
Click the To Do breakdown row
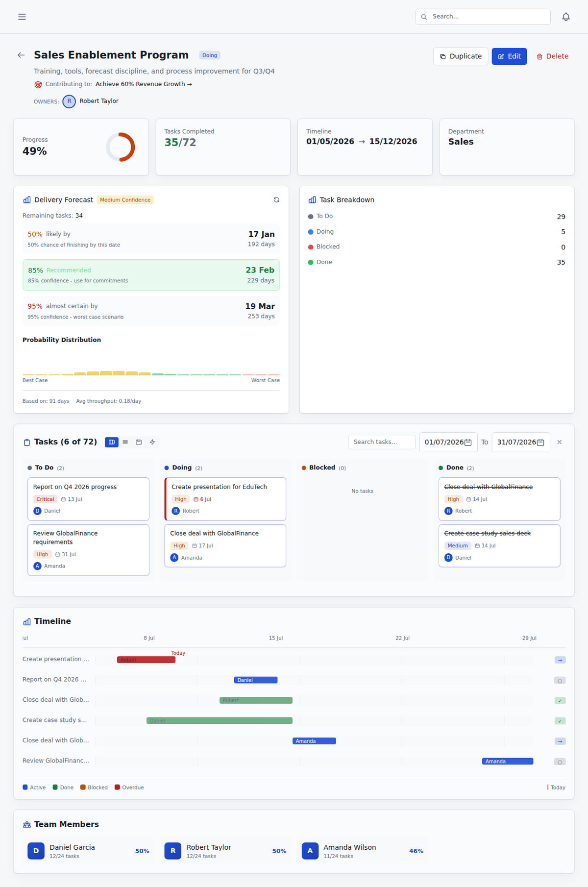(437, 216)
